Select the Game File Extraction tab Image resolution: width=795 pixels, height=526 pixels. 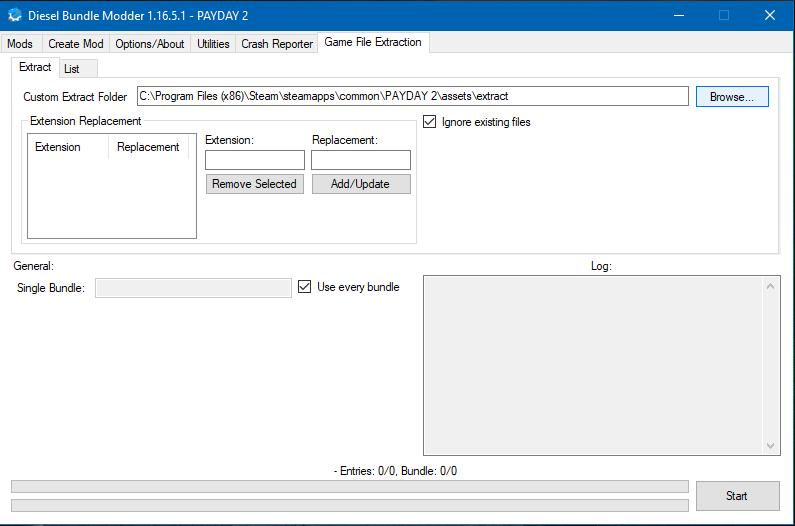[373, 43]
